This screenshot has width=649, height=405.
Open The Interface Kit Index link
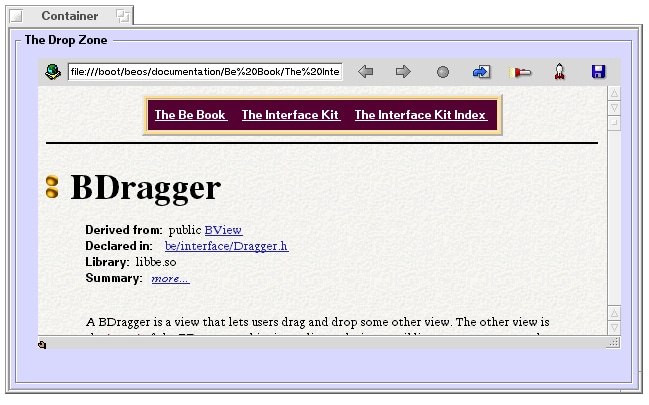click(x=421, y=115)
